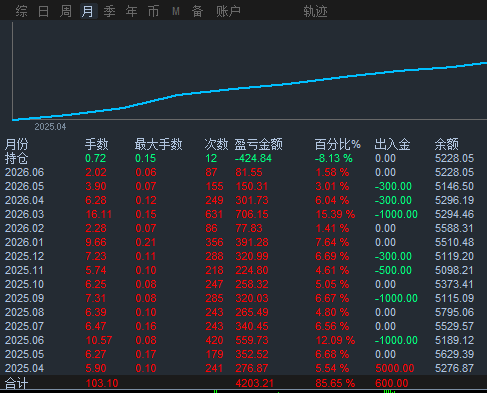
Task: Click the 出入金 column header
Action: pyautogui.click(x=392, y=144)
